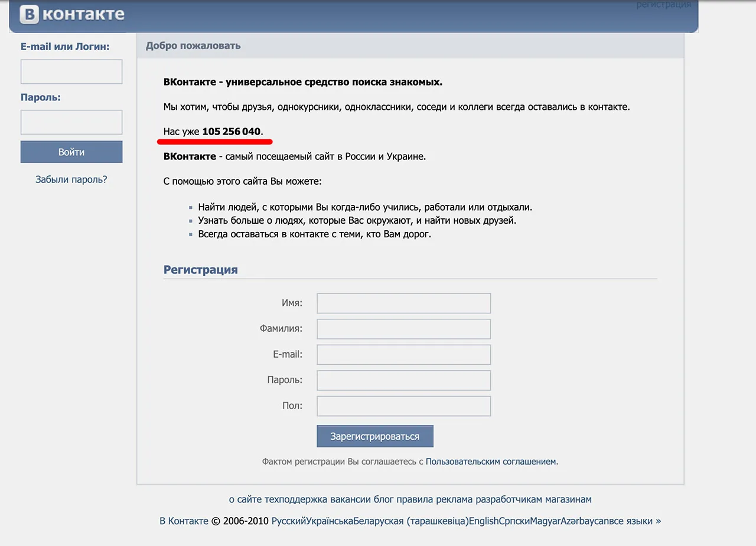
Task: Click the 'Имя:' label
Action: [x=292, y=303]
